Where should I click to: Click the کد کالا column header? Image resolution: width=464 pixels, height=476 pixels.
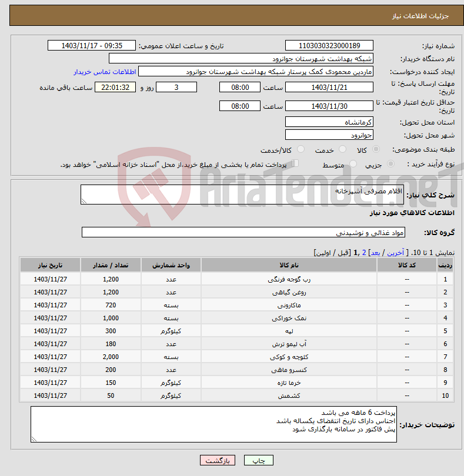pyautogui.click(x=407, y=265)
